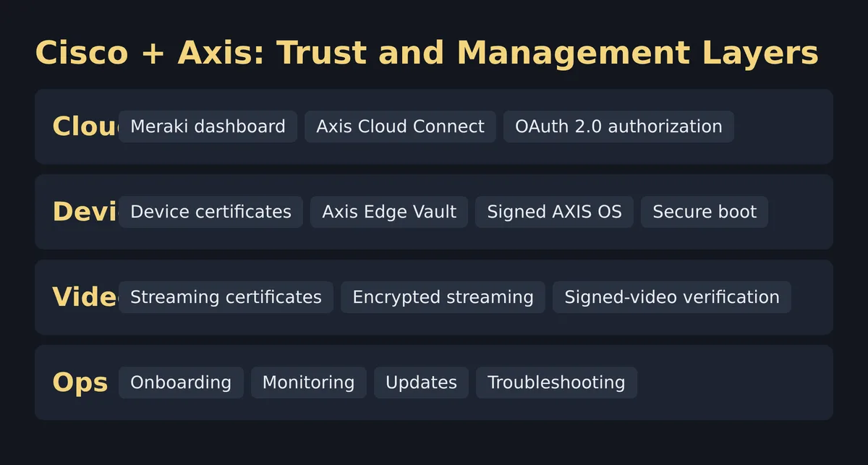Select the Device certificates chip
868x465 pixels.
click(210, 212)
